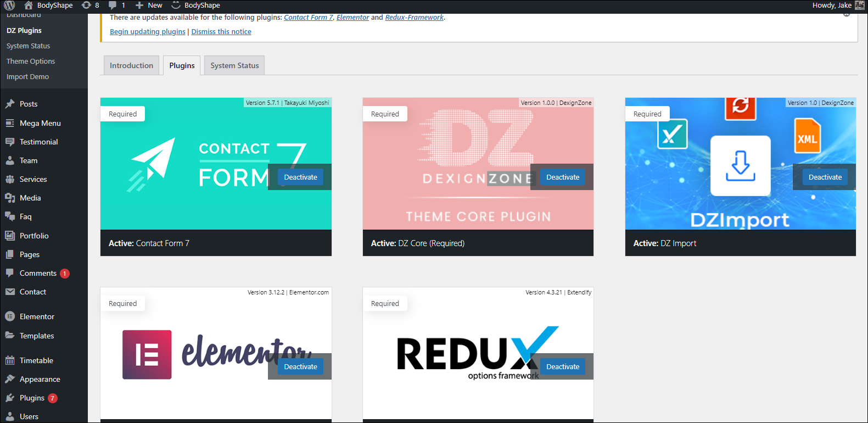Deactivate the DZ Import plugin
This screenshot has width=868, height=423.
point(825,177)
